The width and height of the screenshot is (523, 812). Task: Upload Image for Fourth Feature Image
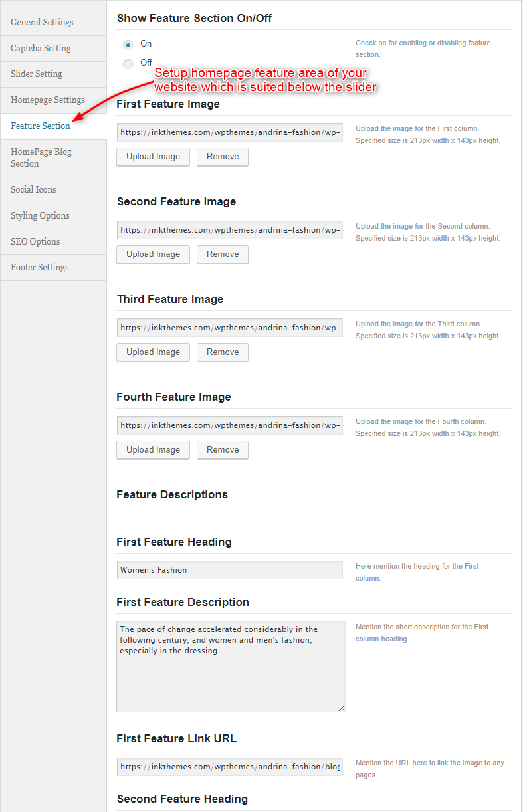(x=153, y=450)
